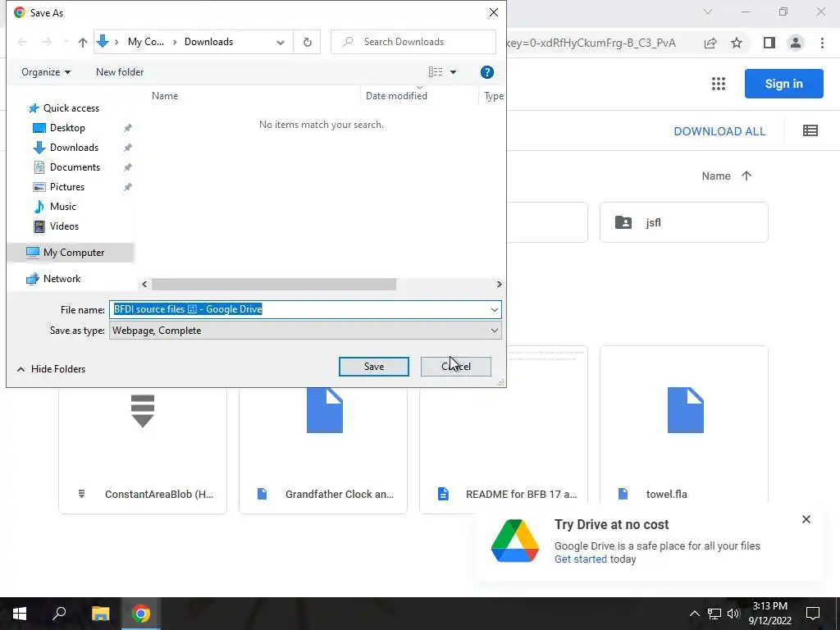Viewport: 840px width, 630px height.
Task: Expand the File name dropdown arrow
Action: coord(494,309)
